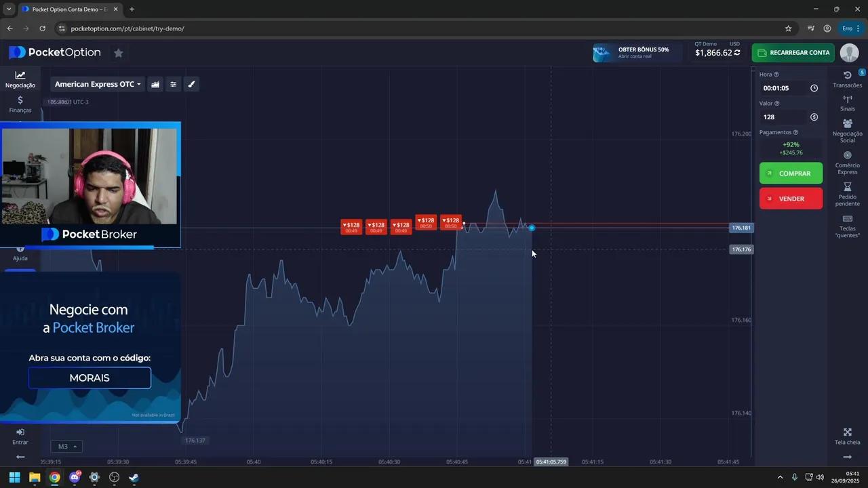Image resolution: width=868 pixels, height=488 pixels.
Task: Expand the American Express OTC asset dropdown
Action: point(98,84)
